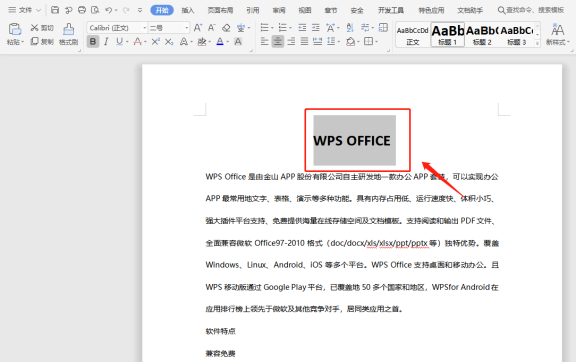Expand the borders dropdown arrow
576x363 pixels.
coord(377,42)
